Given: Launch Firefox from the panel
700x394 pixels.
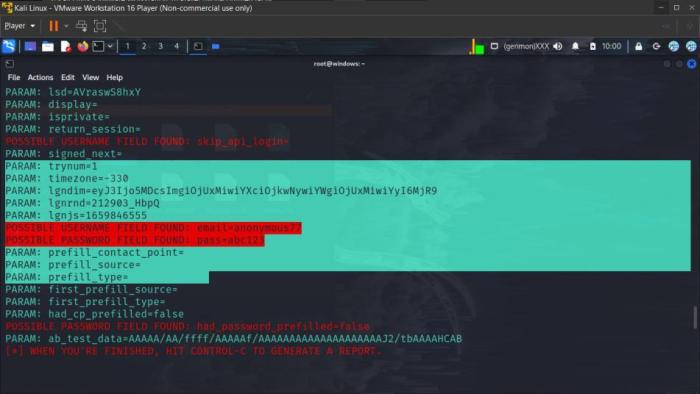Looking at the screenshot, I should 83,46.
